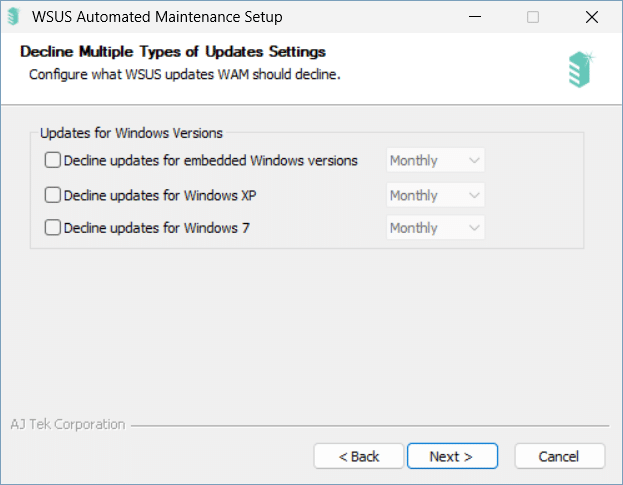Screen dimensions: 623x485
Task: Click the WAM app icon in title bar
Action: click(x=14, y=17)
